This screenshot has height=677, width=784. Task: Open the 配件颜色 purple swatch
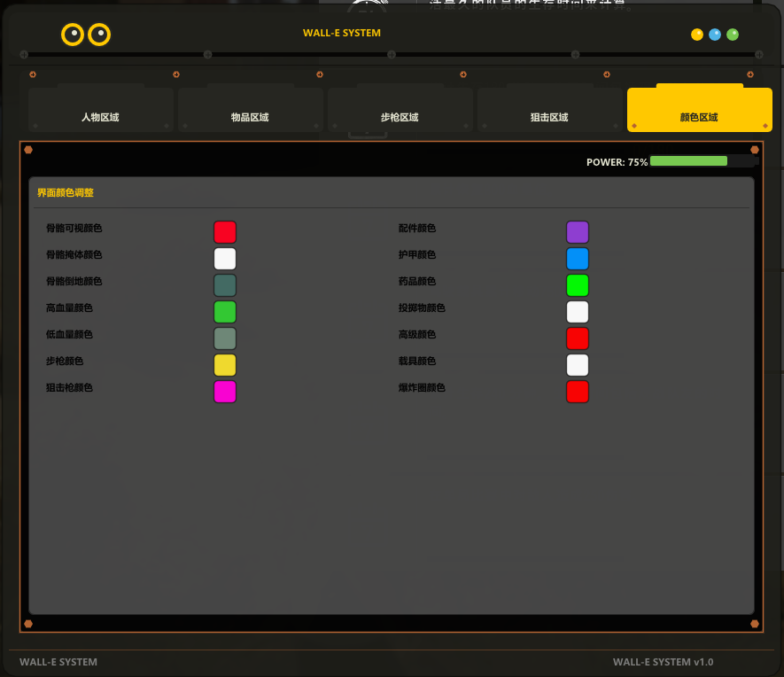(x=578, y=232)
